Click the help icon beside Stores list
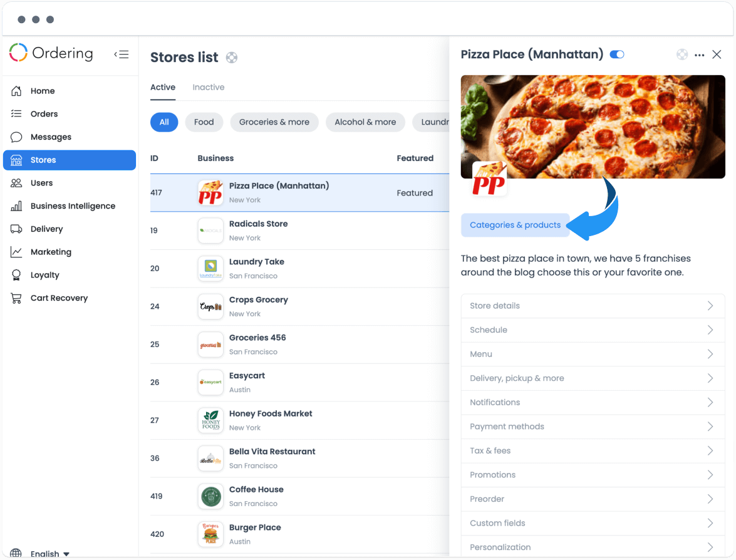The height and width of the screenshot is (560, 736). [231, 58]
